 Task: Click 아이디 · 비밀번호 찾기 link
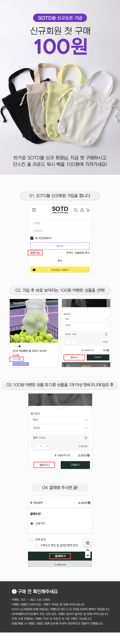(78, 253)
